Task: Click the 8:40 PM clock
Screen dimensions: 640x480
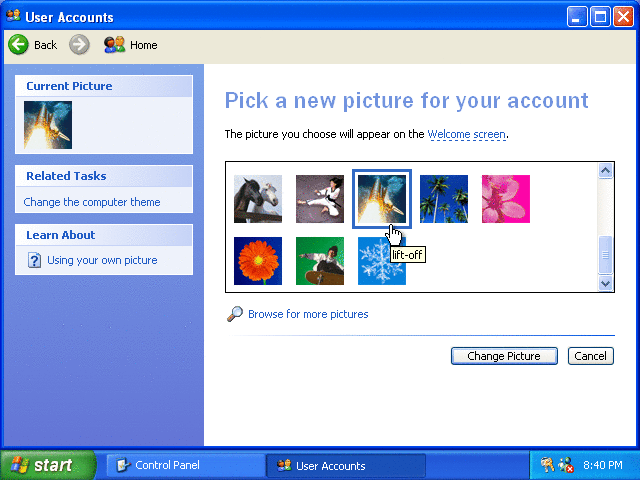Action: [x=602, y=465]
